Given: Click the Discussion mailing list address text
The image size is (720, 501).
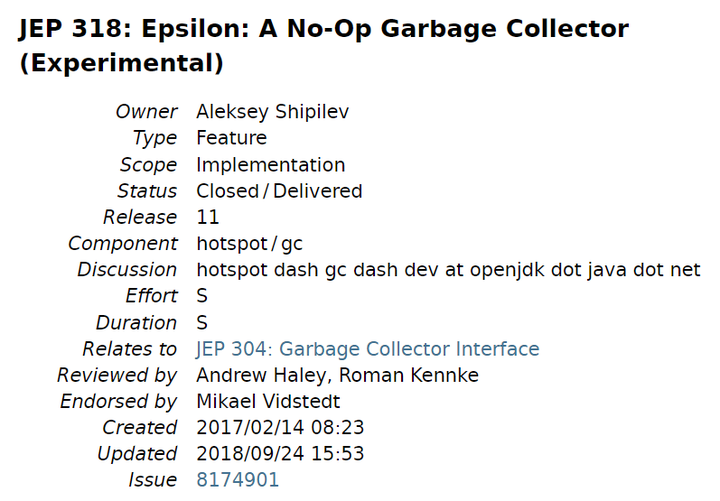Looking at the screenshot, I should tap(448, 270).
